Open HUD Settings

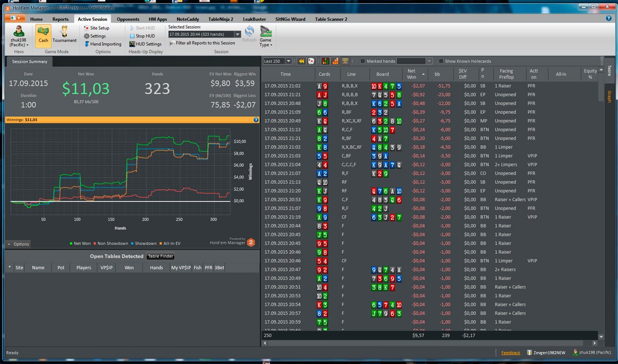point(145,44)
